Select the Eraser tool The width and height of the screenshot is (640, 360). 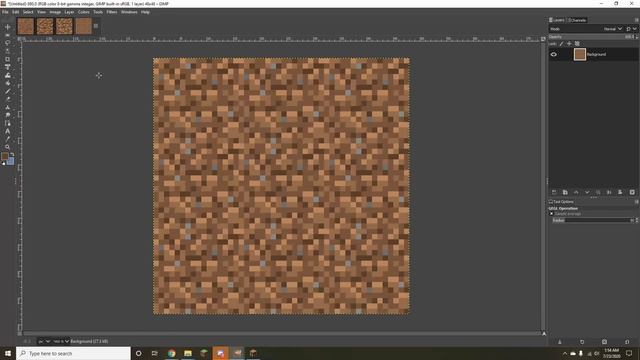7,99
